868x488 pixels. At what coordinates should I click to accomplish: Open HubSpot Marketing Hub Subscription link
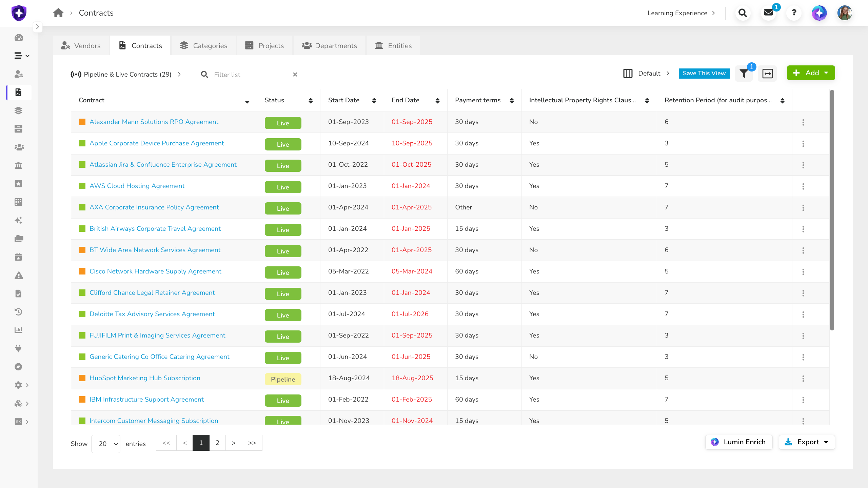(145, 378)
